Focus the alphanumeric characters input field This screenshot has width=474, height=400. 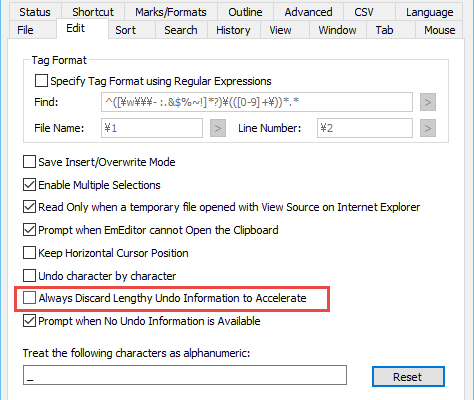point(185,375)
